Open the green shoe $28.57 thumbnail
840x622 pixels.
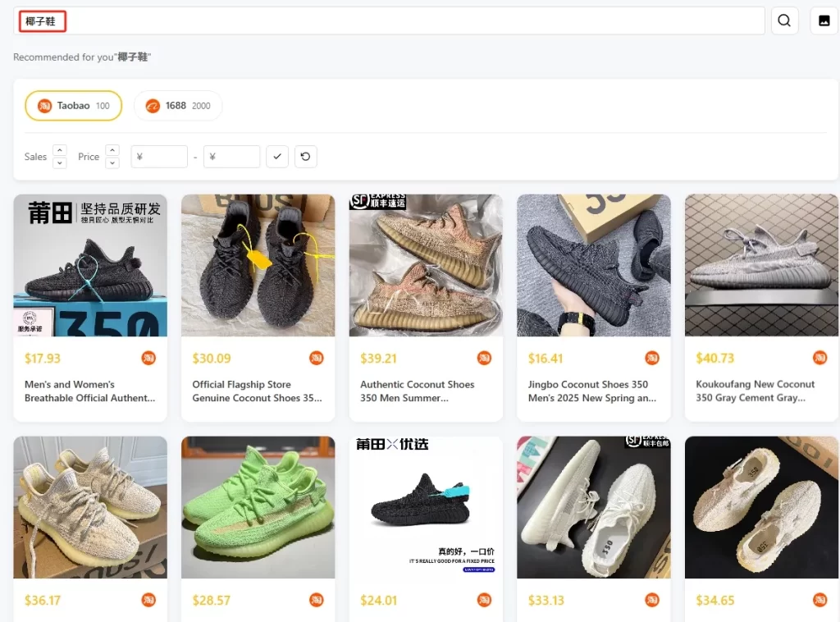[x=258, y=507]
